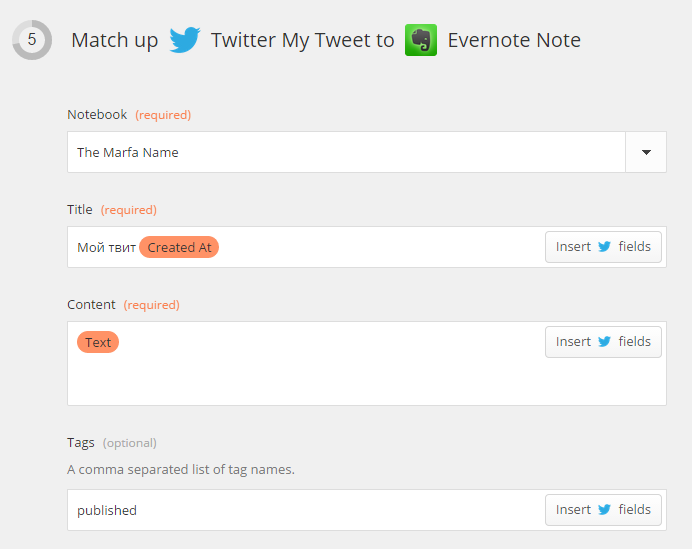Click Insert fields button for Tags
Image resolution: width=692 pixels, height=549 pixels.
(603, 510)
